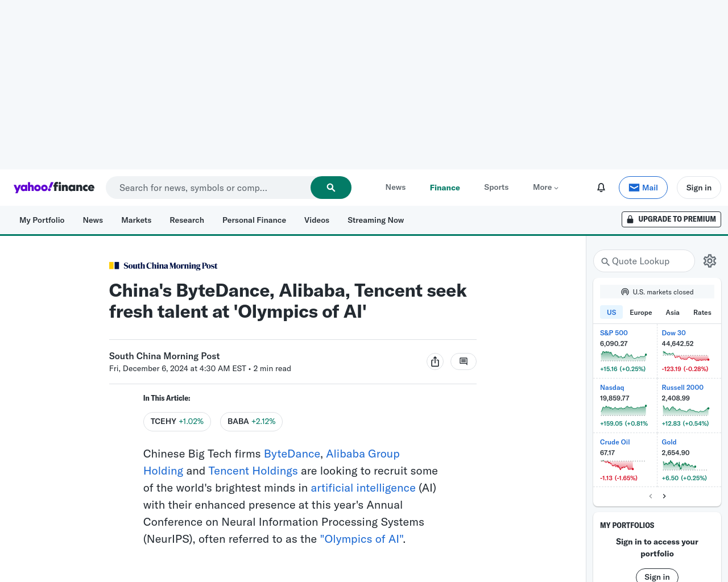Click the Yahoo Finance logo
This screenshot has width=728, height=582.
(x=54, y=187)
